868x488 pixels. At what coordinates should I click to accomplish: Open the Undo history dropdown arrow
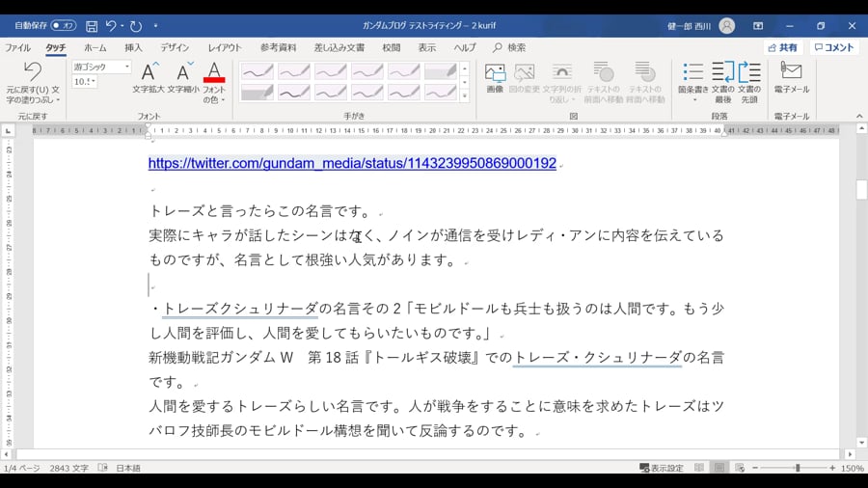122,25
